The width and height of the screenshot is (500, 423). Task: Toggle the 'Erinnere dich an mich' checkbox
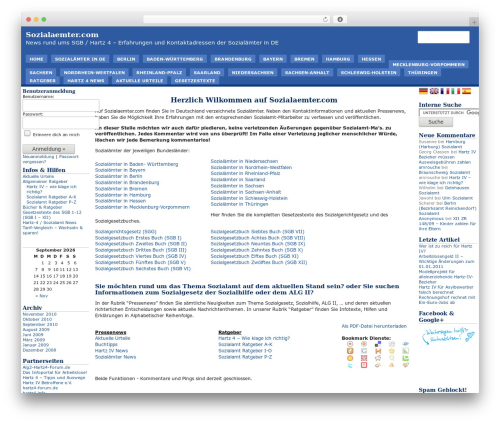pos(27,133)
